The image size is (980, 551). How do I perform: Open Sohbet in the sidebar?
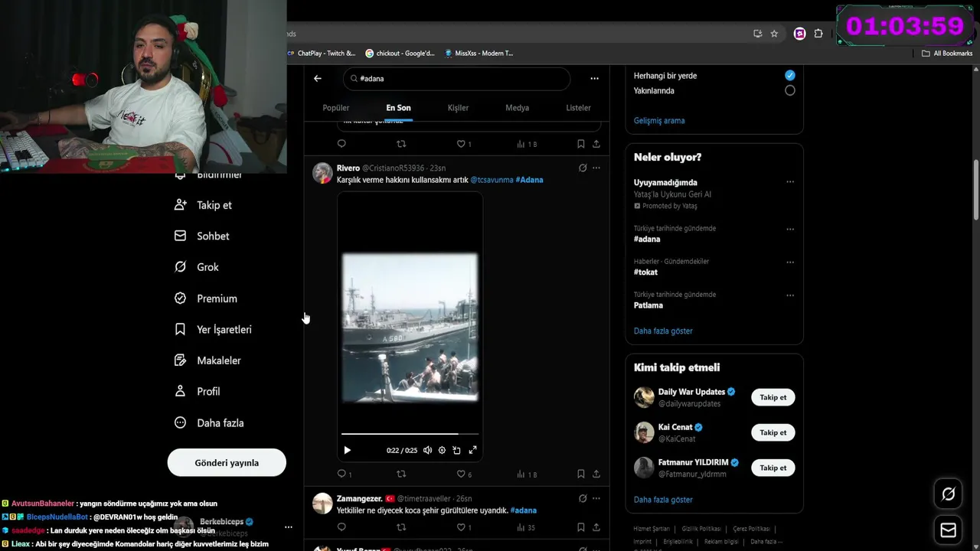[x=202, y=236]
